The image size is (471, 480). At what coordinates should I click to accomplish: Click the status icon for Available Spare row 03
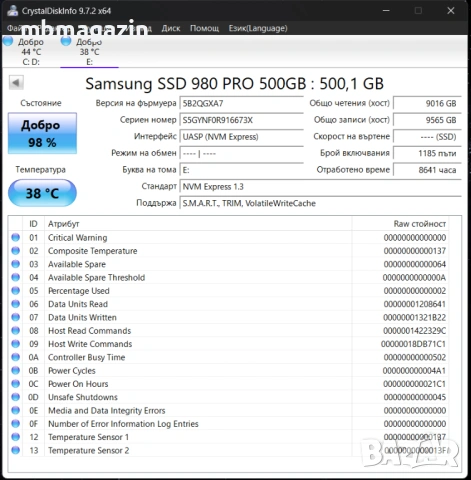click(x=15, y=264)
